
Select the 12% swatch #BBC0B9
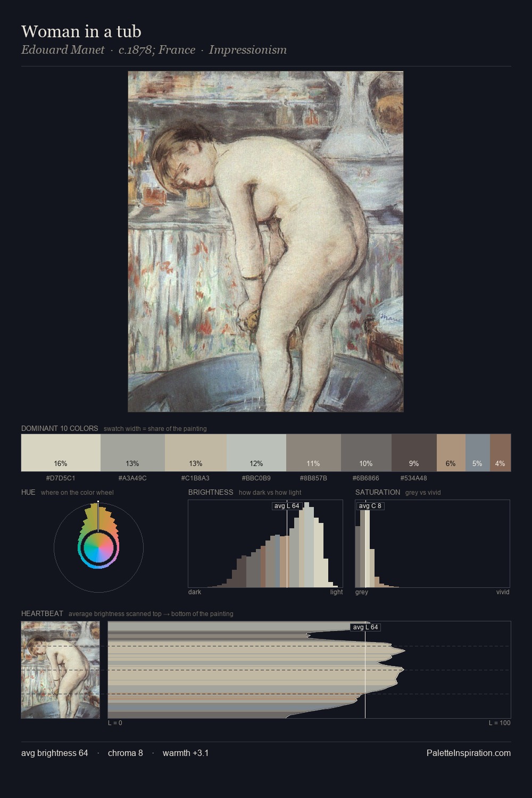(256, 453)
